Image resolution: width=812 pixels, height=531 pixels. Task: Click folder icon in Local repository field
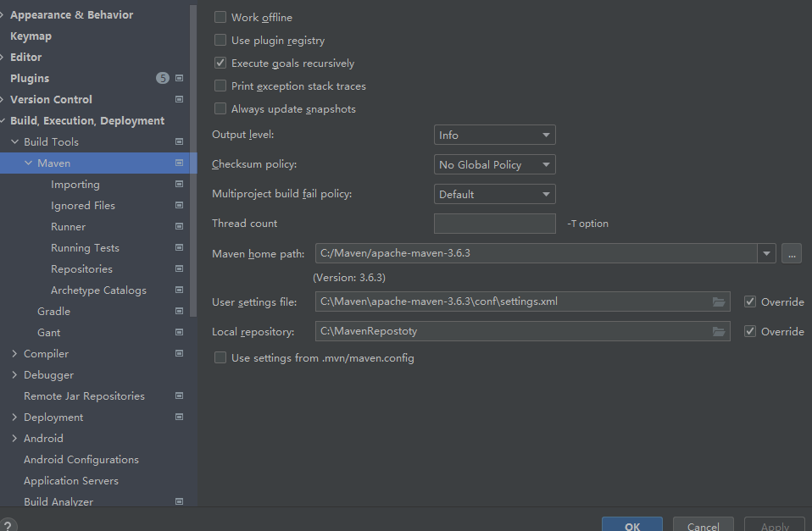tap(719, 331)
